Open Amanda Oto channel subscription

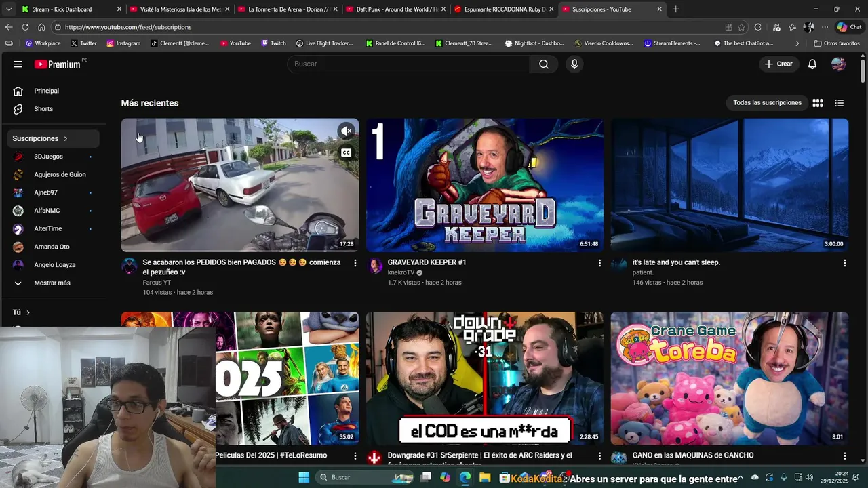[53, 247]
